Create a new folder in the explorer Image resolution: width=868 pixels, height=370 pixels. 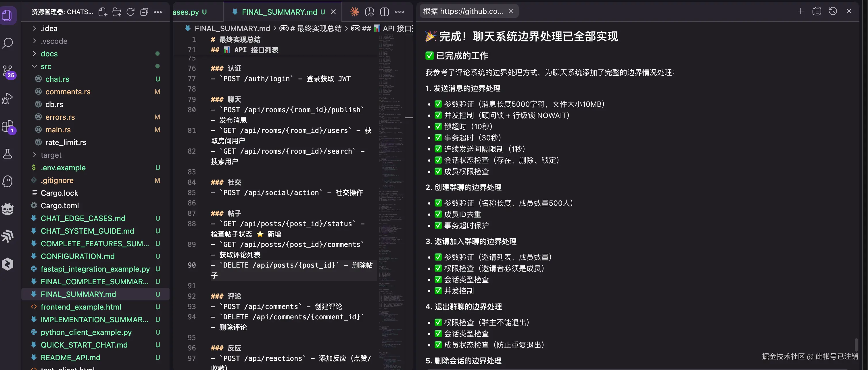[x=117, y=12]
